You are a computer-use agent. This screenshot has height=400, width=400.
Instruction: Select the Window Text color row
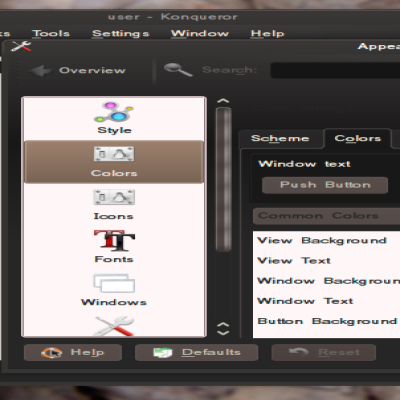pyautogui.click(x=326, y=301)
